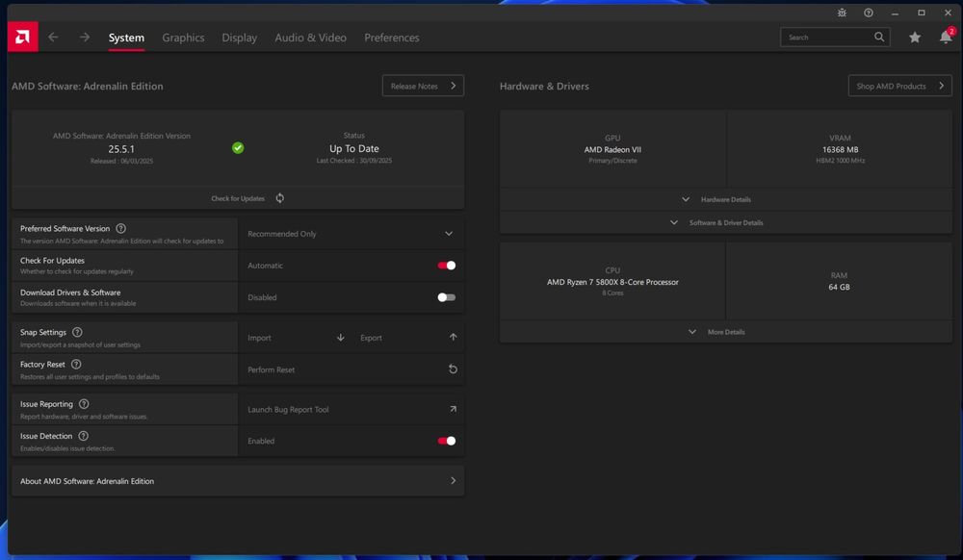This screenshot has height=560, width=963.
Task: Switch to the Graphics tab
Action: 183,38
